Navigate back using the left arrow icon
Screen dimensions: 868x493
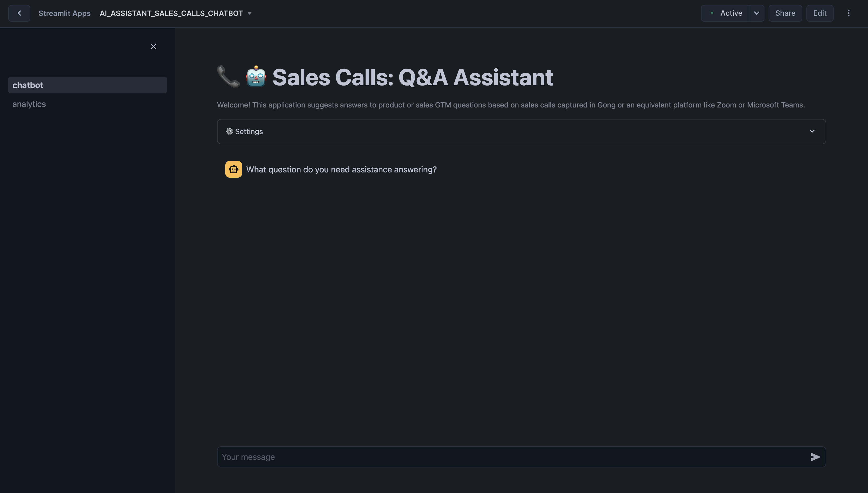point(19,13)
